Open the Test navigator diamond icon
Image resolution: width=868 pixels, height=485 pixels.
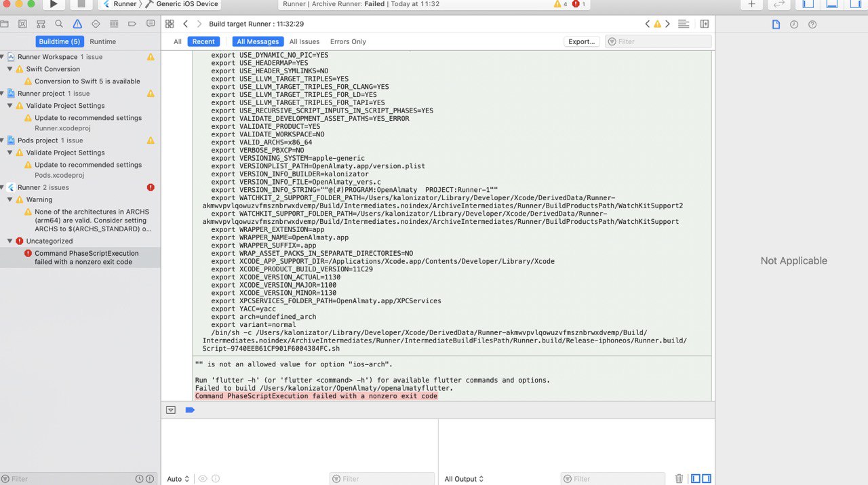(96, 24)
